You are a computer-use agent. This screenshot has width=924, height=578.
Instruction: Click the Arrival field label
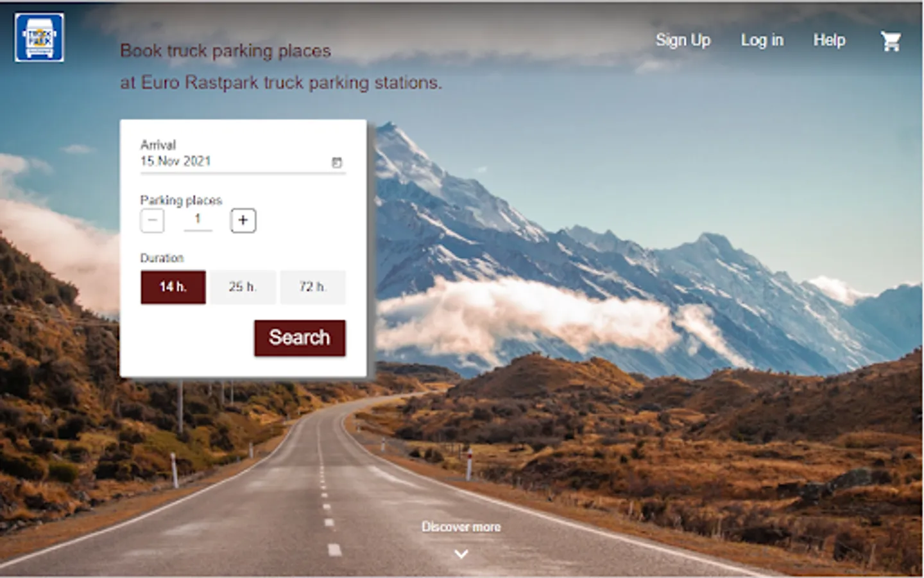158,145
